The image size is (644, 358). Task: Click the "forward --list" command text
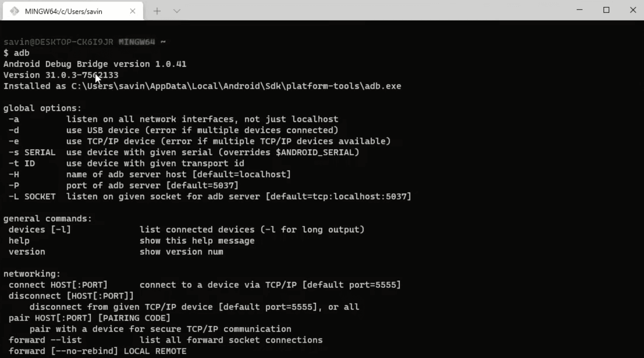(45, 340)
